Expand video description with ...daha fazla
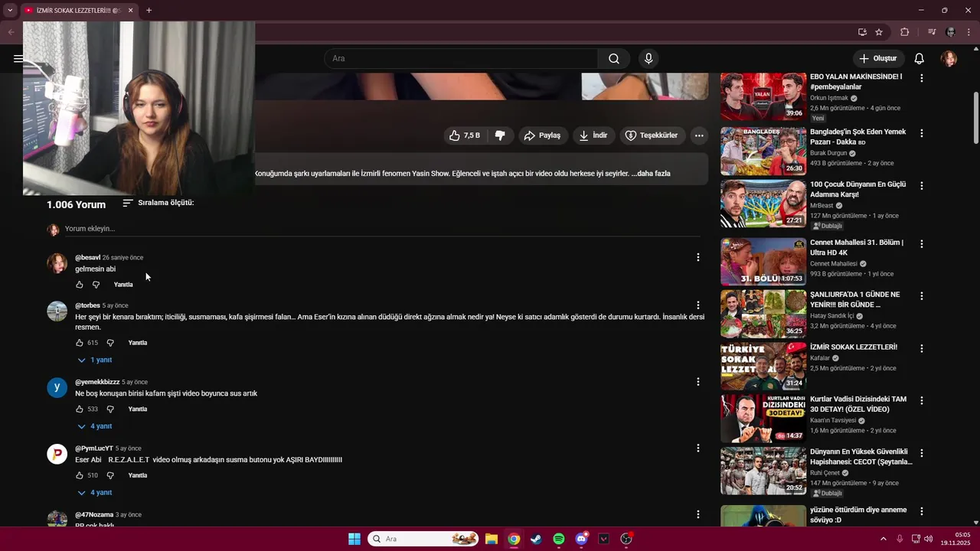Viewport: 980px width, 551px height. pyautogui.click(x=650, y=174)
